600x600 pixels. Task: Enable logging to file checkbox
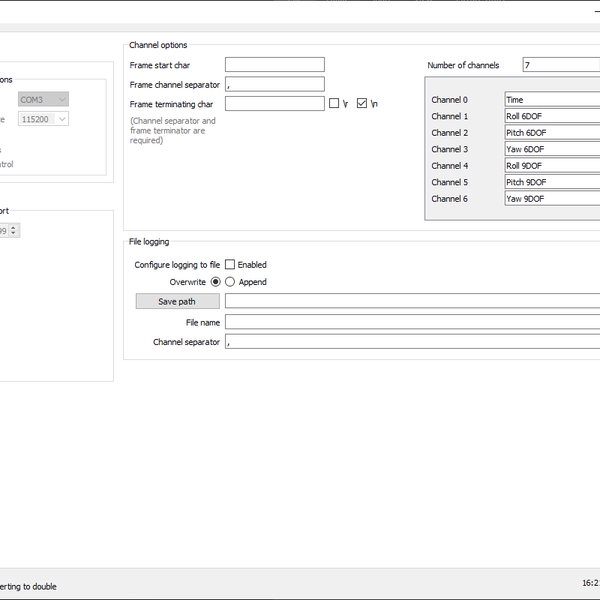click(x=230, y=265)
